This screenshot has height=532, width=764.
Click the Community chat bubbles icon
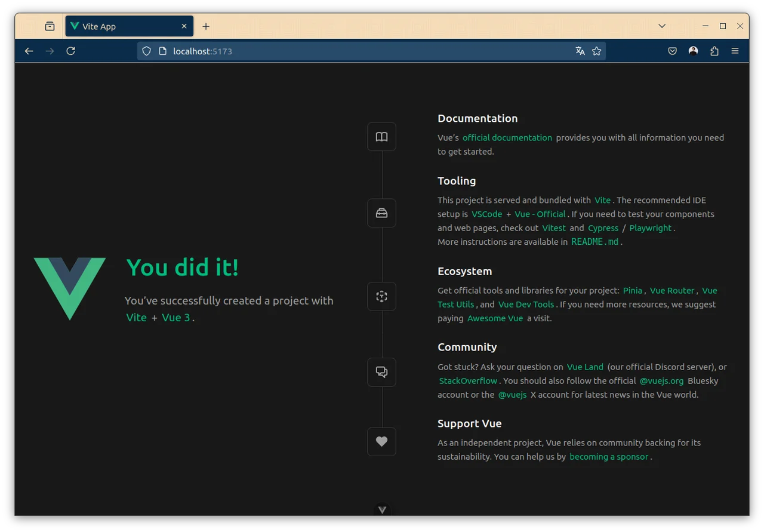tap(381, 372)
